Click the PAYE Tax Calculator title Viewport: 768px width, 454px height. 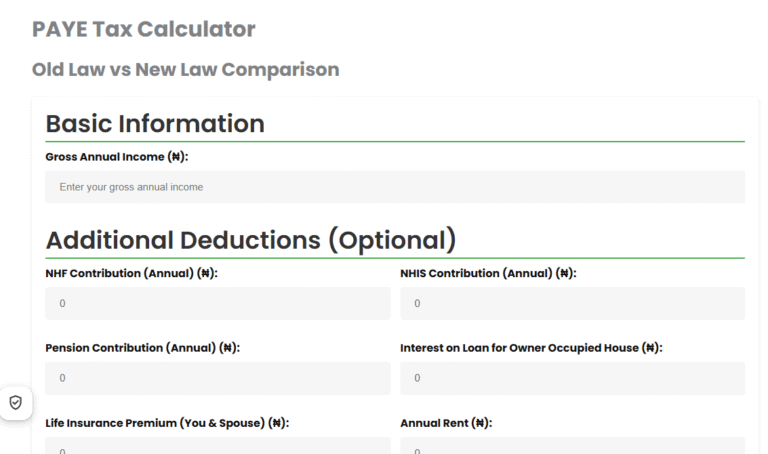144,29
